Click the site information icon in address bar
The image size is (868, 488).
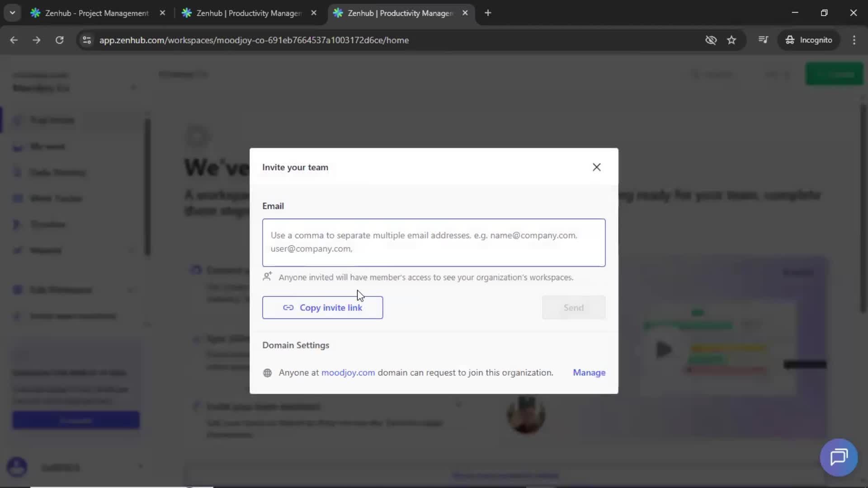coord(86,40)
